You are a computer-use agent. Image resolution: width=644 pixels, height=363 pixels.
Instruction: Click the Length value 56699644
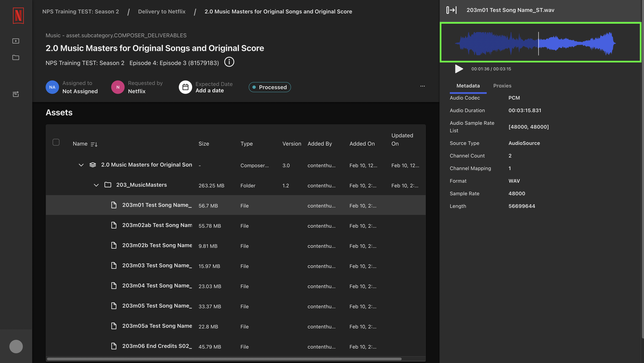tap(522, 206)
